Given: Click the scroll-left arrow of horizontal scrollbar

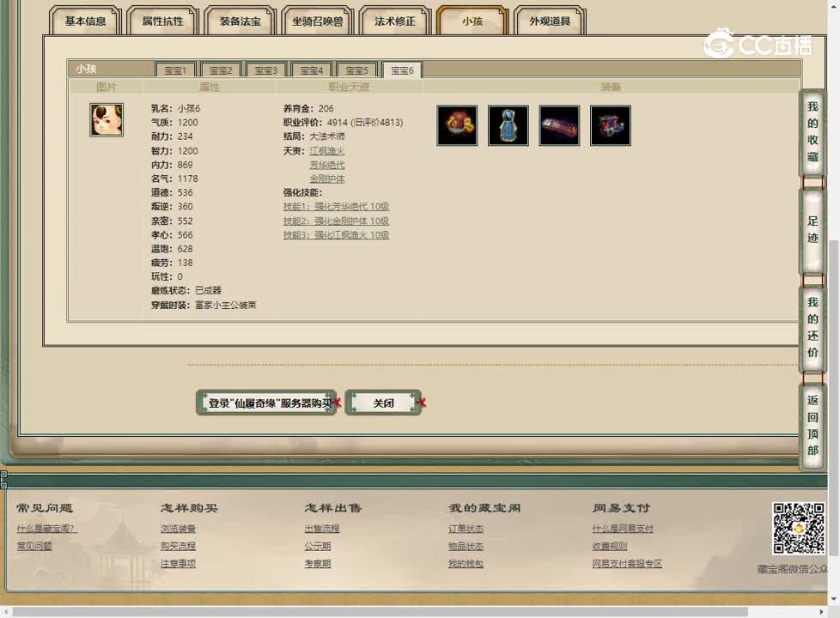Looking at the screenshot, I should (5, 612).
